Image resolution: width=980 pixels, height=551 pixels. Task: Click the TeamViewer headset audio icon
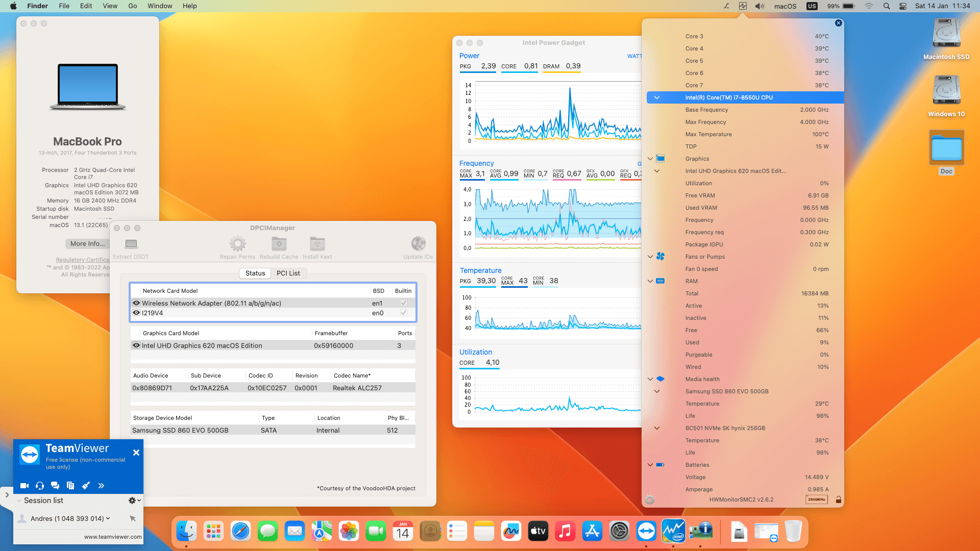pyautogui.click(x=40, y=486)
